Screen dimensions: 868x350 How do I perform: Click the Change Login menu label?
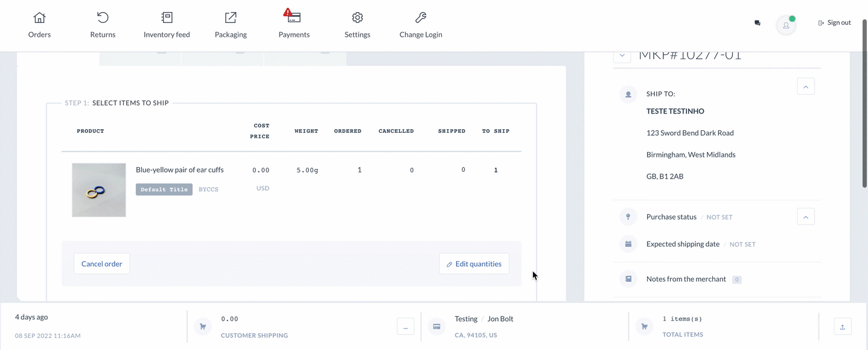tap(421, 35)
